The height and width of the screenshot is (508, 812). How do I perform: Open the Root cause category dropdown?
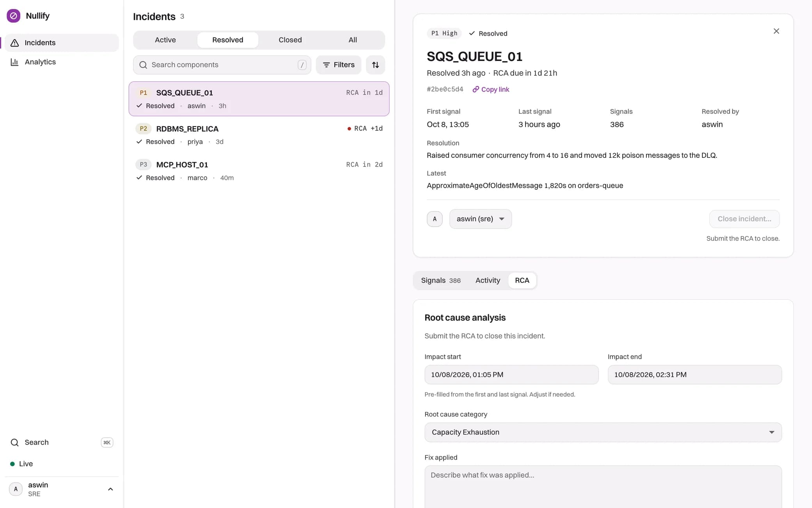[x=603, y=432]
